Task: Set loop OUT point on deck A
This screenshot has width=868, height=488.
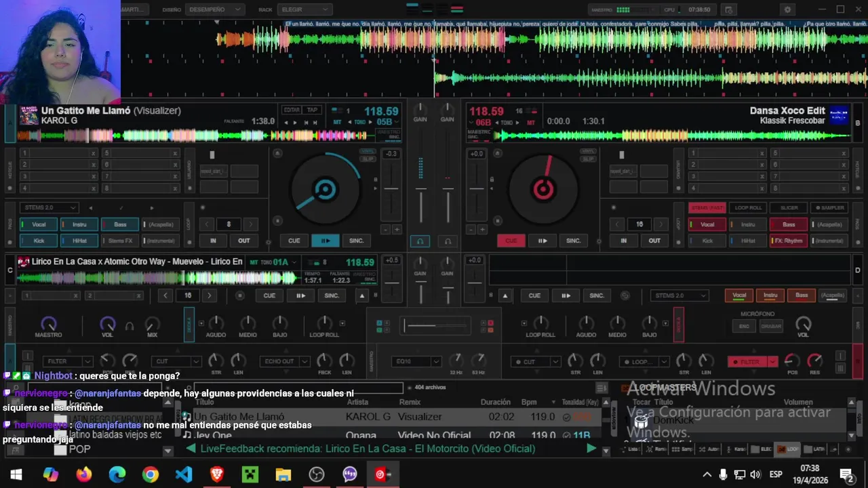Action: coord(243,241)
